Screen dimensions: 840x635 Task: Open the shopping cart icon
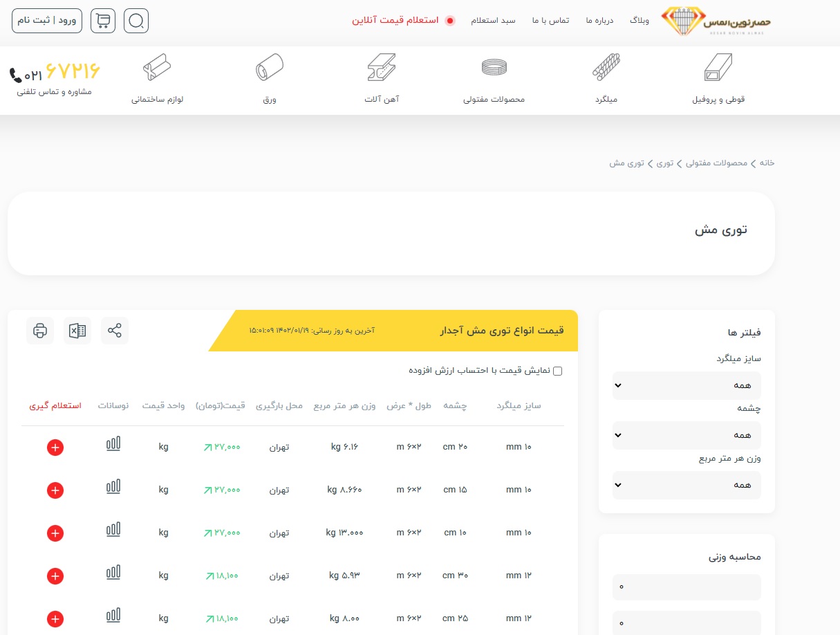pyautogui.click(x=103, y=21)
